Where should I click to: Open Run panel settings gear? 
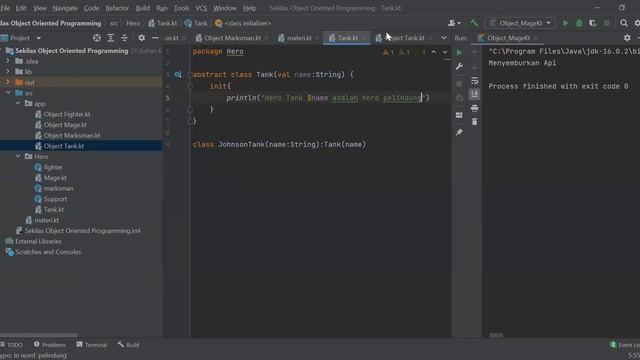click(627, 38)
